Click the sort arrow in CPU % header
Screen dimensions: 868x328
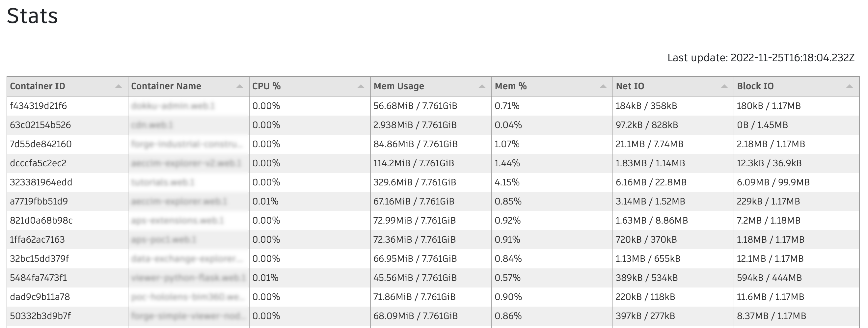pos(361,87)
